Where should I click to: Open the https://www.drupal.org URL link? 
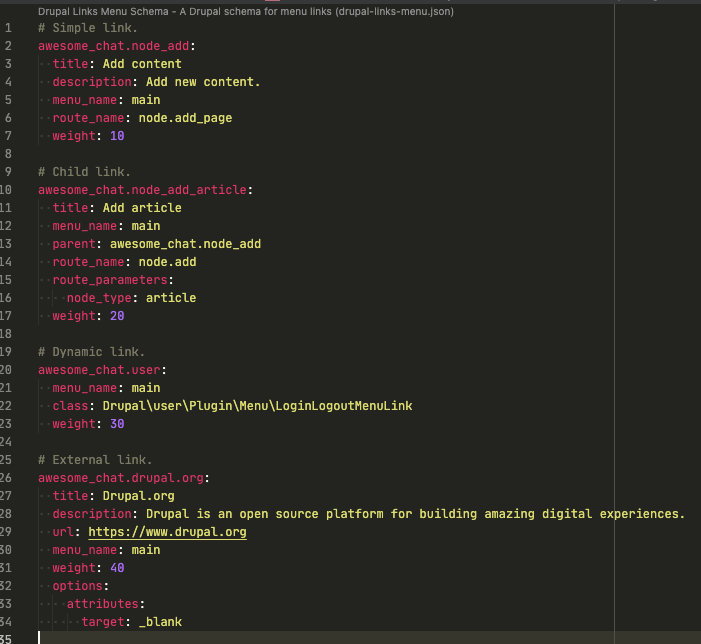[167, 532]
